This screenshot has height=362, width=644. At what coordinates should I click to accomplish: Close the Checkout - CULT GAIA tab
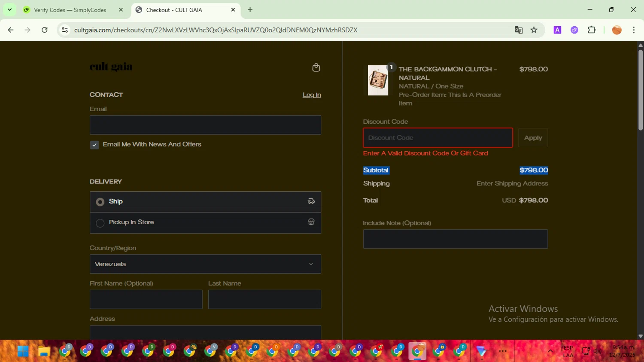pos(233,9)
